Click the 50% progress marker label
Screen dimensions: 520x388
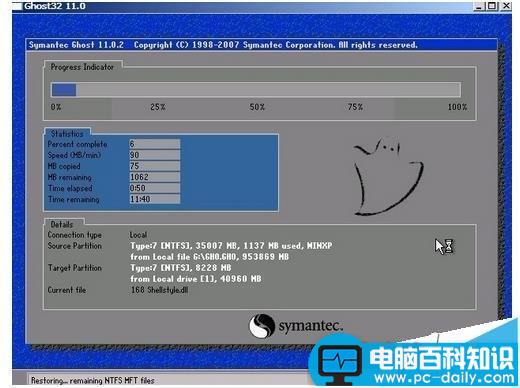click(257, 107)
